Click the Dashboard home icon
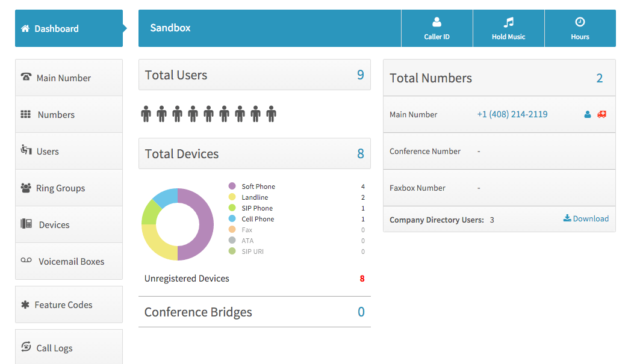 (25, 28)
